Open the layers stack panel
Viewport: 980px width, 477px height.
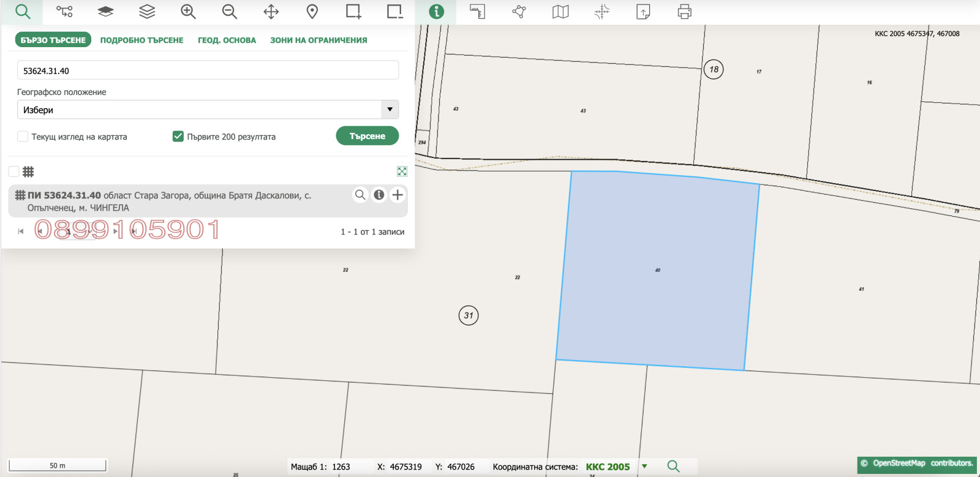pyautogui.click(x=147, y=12)
